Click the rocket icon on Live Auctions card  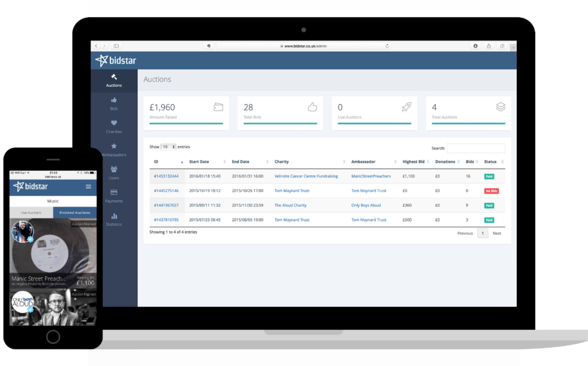tap(407, 107)
